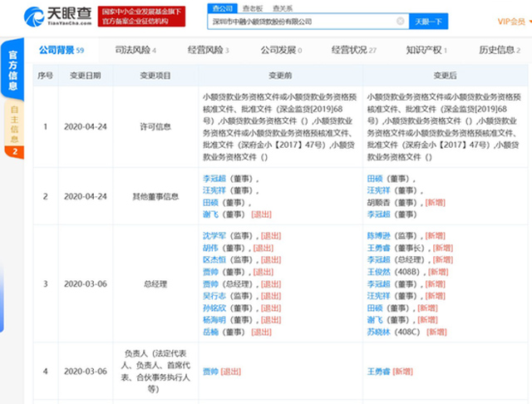Click the 负责人 (法定代表人...) cell
Screen dimensions: 532x404
coord(155,371)
